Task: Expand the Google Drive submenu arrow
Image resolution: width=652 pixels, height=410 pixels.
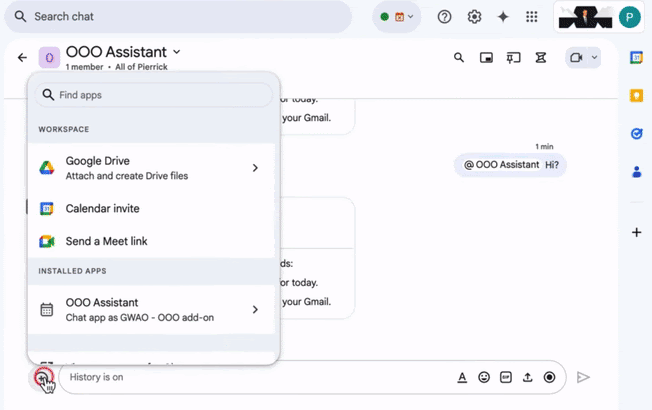Action: [255, 168]
